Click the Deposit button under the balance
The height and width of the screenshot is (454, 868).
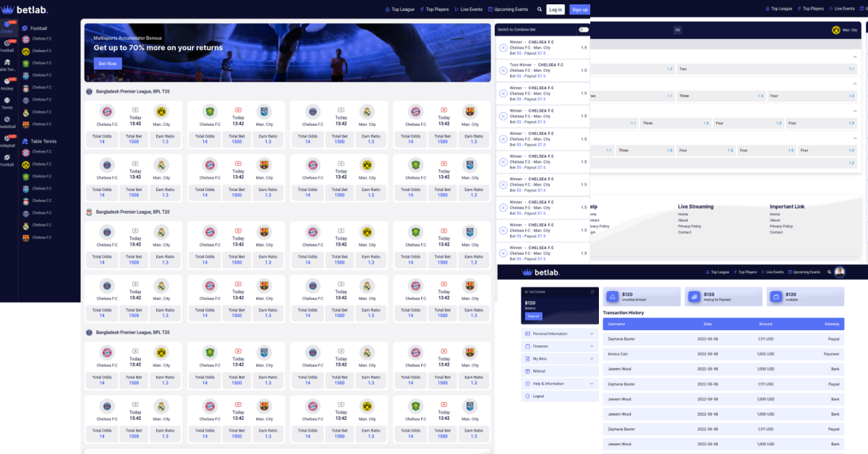coord(533,316)
